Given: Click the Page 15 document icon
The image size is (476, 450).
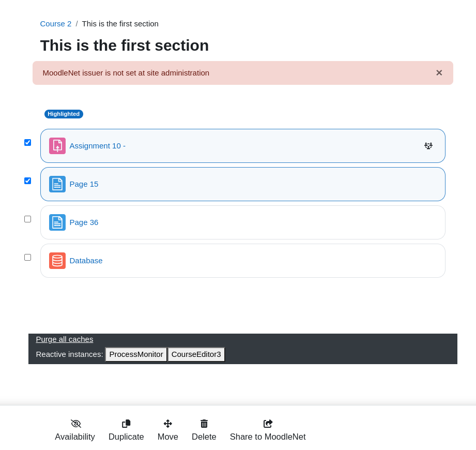Looking at the screenshot, I should tap(57, 184).
